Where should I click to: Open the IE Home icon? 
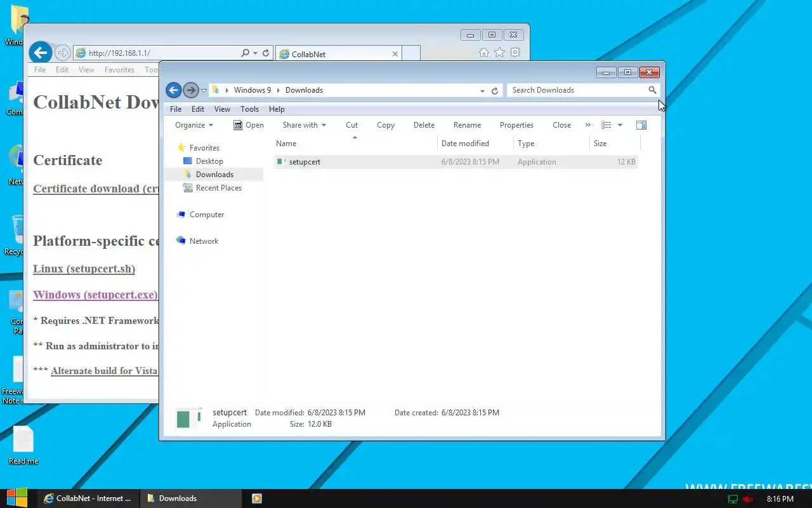pyautogui.click(x=484, y=53)
